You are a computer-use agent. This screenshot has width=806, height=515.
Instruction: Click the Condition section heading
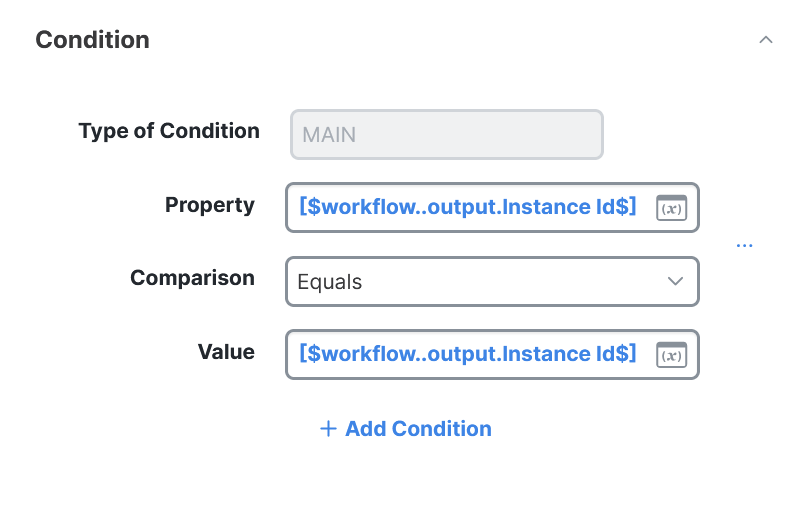(x=93, y=40)
